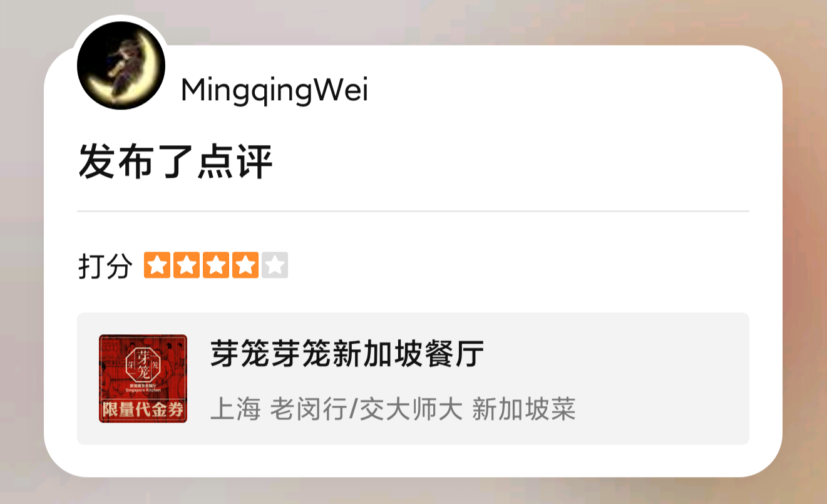Open the 芽笼芽笼新加坡餐厅 restaurant title

(347, 355)
